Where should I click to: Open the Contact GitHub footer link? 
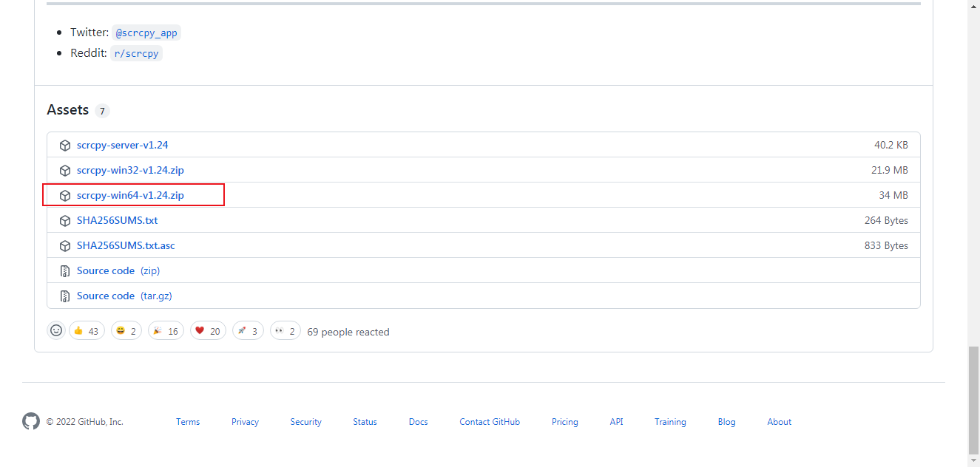point(490,422)
